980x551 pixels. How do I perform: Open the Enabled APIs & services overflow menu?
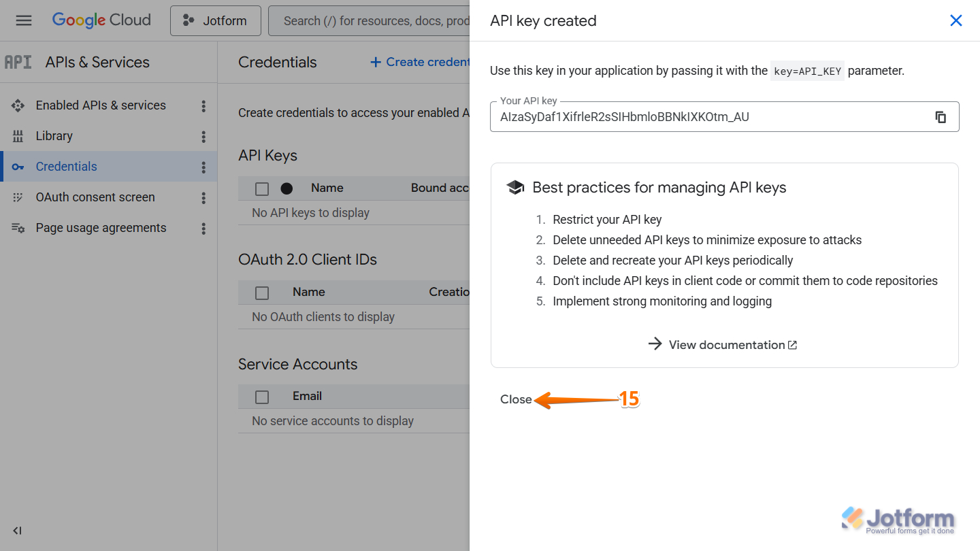point(203,105)
